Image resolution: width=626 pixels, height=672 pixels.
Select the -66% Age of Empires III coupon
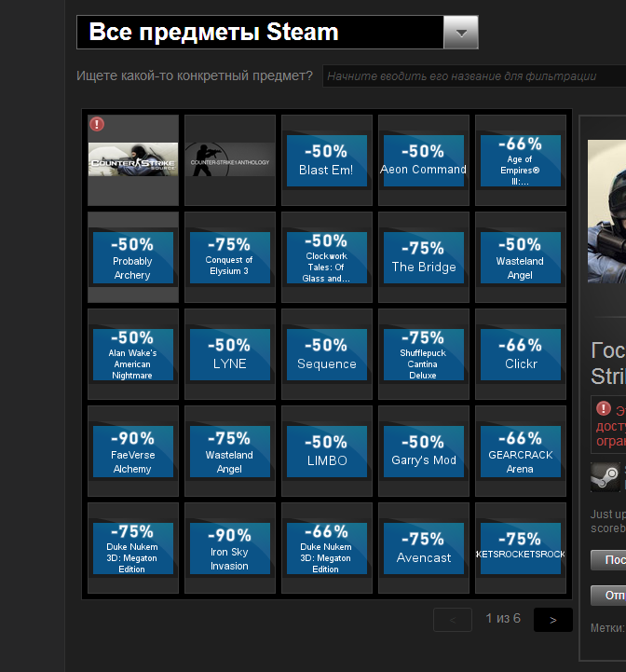521,160
